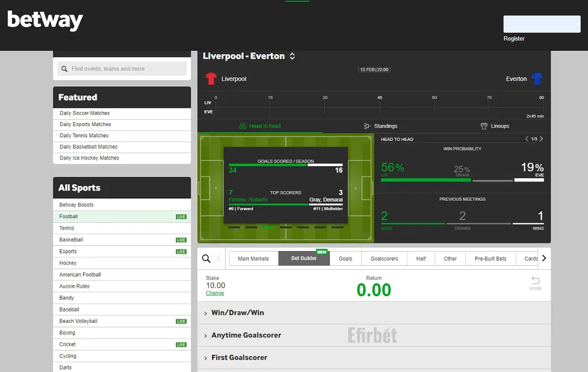Click top scorer Firmino, Roberto
Image resolution: width=588 pixels, height=372 pixels.
[x=248, y=200]
